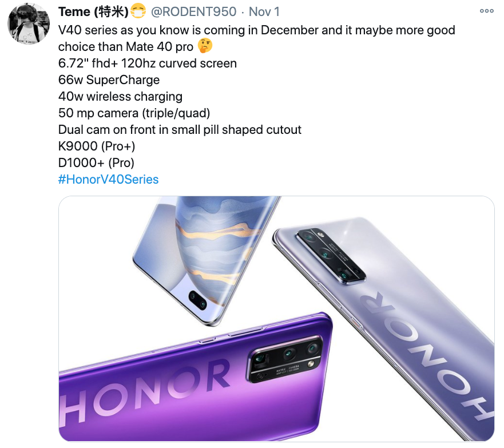Open the tweet's more options menu
The image size is (504, 448).
point(486,11)
